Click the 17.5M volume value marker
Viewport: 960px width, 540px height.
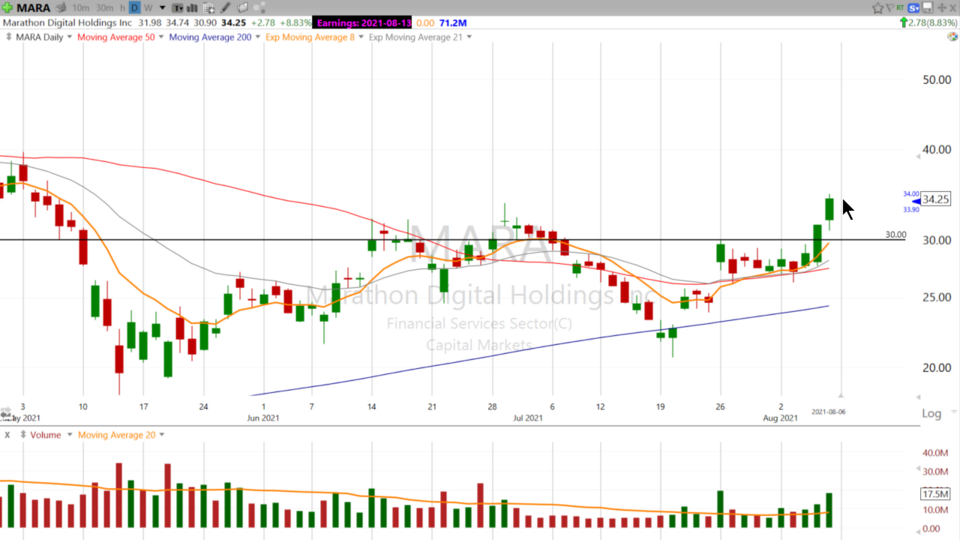coord(936,493)
